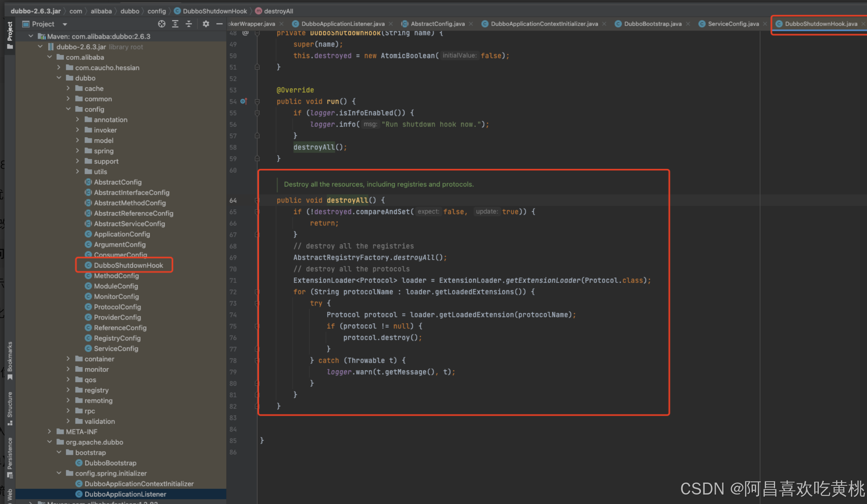Close the DubboApplicationListener.java tab

click(391, 24)
